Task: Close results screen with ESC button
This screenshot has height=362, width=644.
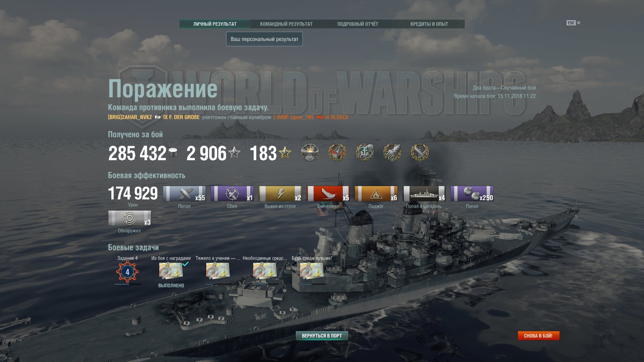Action: pos(573,23)
